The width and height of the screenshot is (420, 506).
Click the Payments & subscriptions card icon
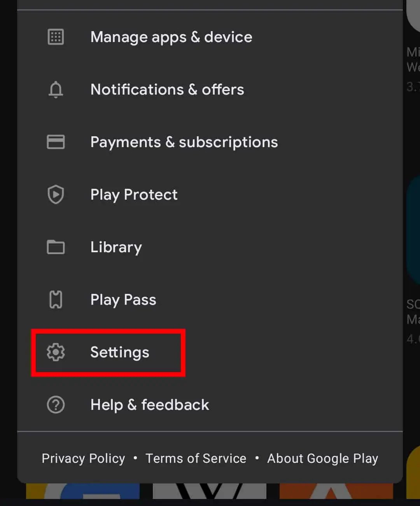coord(56,142)
